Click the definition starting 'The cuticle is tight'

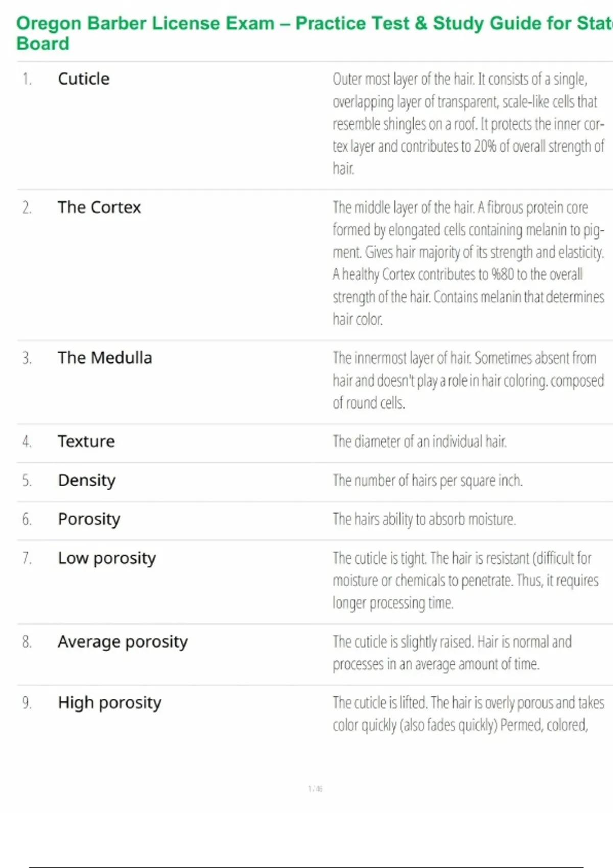point(465,581)
